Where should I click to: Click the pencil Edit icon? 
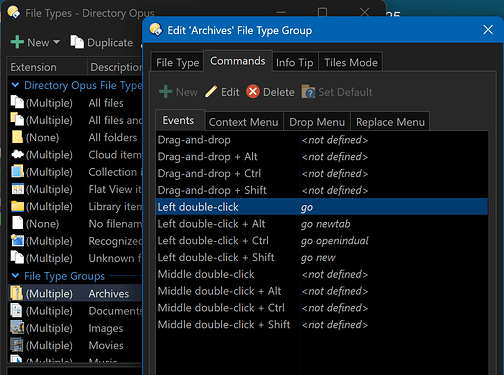tap(211, 91)
